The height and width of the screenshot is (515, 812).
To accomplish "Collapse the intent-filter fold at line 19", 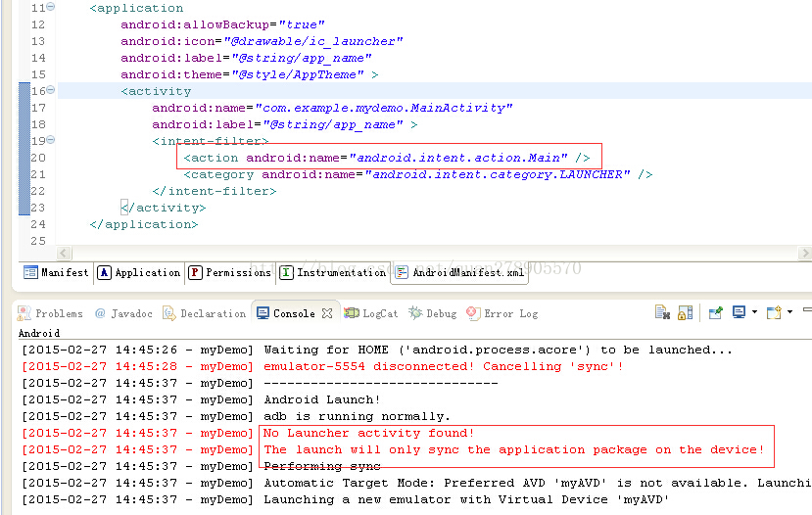I will click(51, 140).
